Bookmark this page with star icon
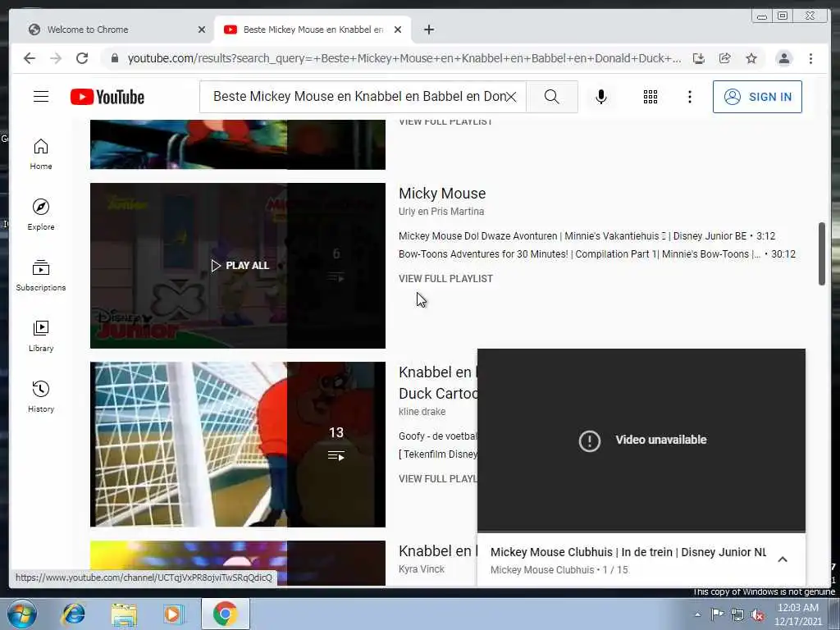The width and height of the screenshot is (840, 630). pyautogui.click(x=751, y=58)
